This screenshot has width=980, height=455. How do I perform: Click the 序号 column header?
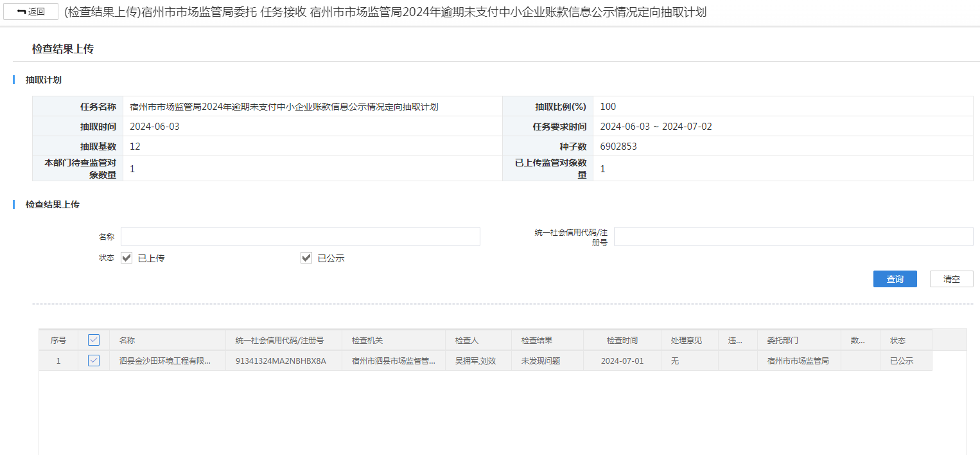pyautogui.click(x=58, y=341)
